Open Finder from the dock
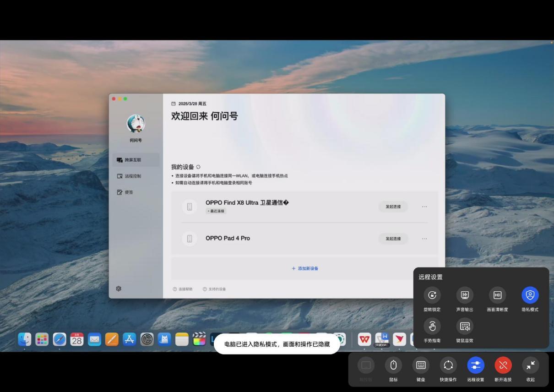 25,339
